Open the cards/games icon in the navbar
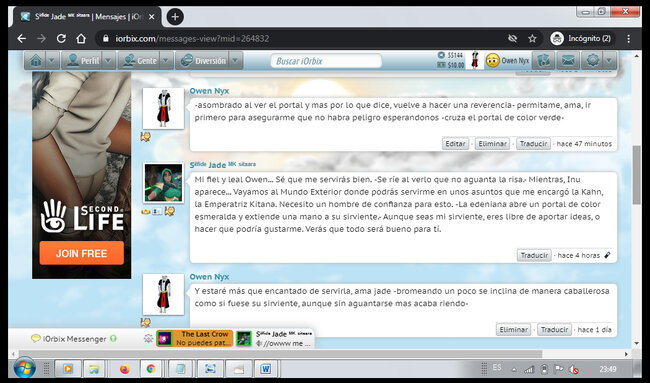650x383 pixels. click(543, 61)
